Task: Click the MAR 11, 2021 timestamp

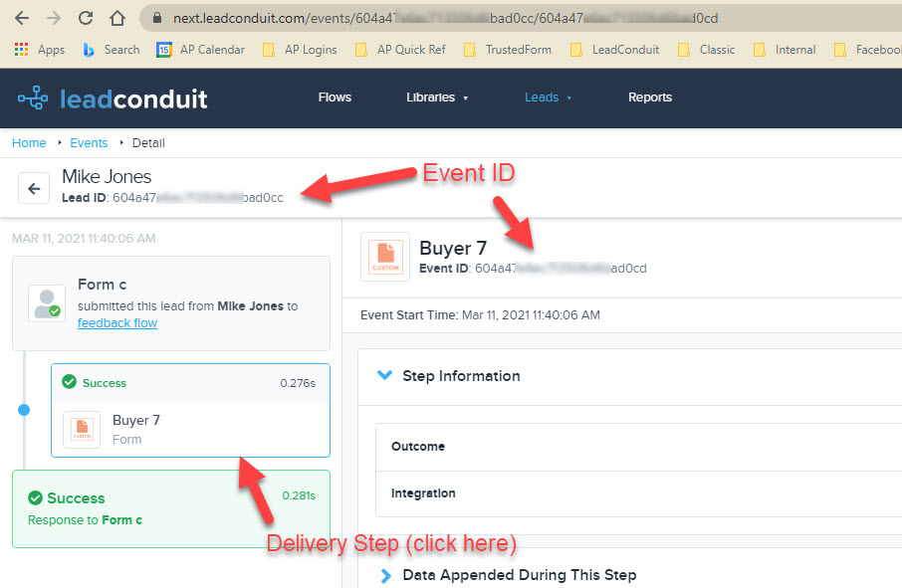Action: pyautogui.click(x=84, y=239)
